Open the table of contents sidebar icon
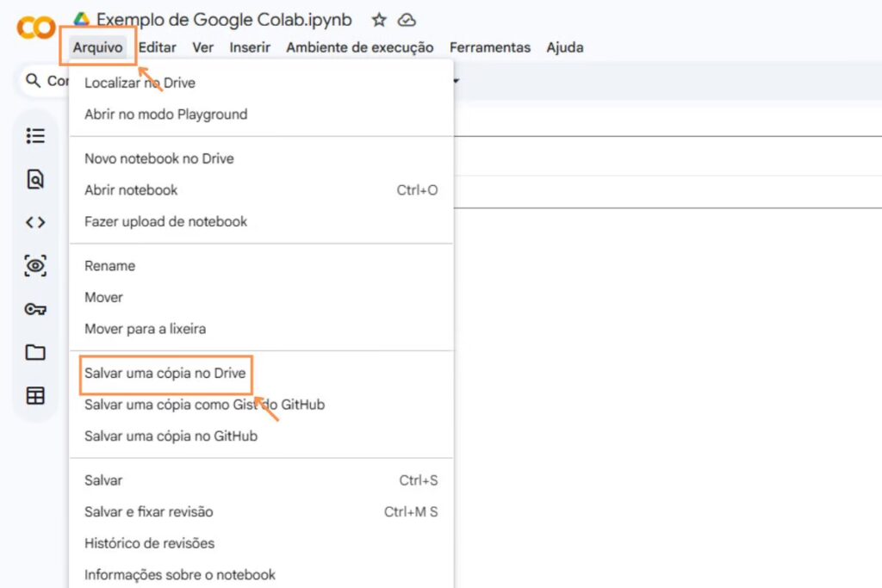The width and height of the screenshot is (882, 588). [x=35, y=135]
